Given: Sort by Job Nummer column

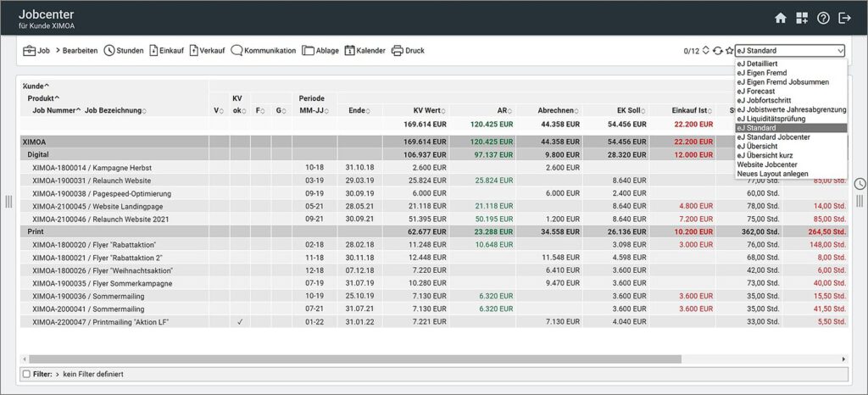Looking at the screenshot, I should click(56, 111).
